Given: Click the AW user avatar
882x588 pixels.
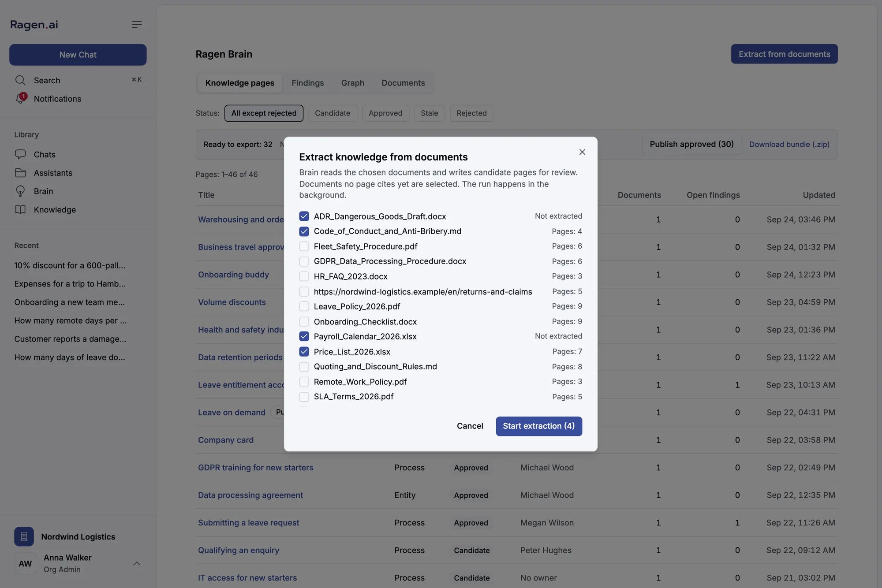Looking at the screenshot, I should pyautogui.click(x=25, y=563).
